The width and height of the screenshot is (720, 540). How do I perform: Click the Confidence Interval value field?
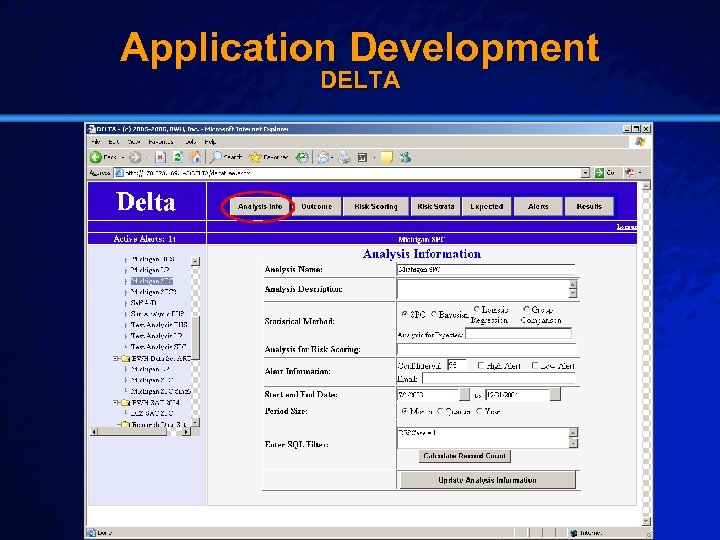coord(456,365)
